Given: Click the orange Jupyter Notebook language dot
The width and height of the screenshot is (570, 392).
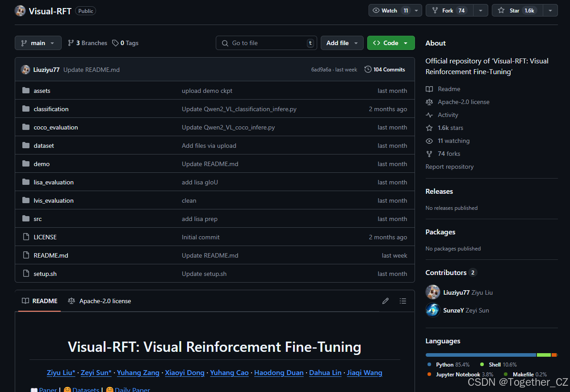Looking at the screenshot, I should [x=429, y=375].
